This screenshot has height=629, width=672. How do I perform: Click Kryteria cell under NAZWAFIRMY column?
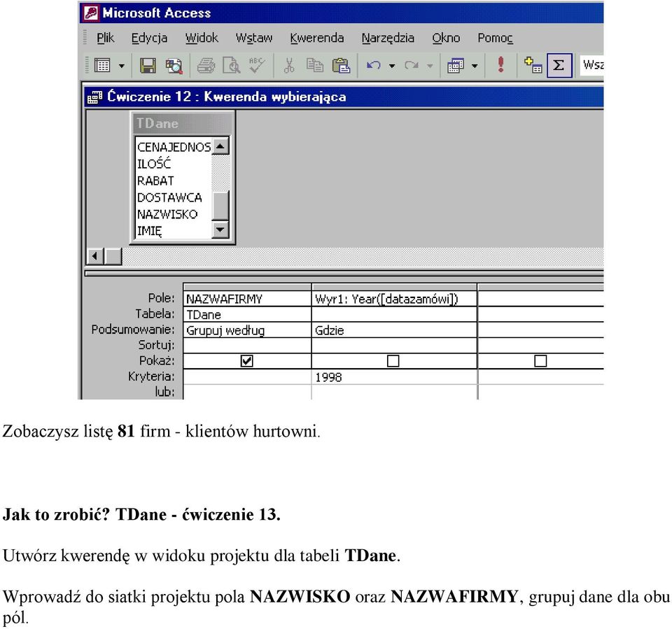pos(247,377)
